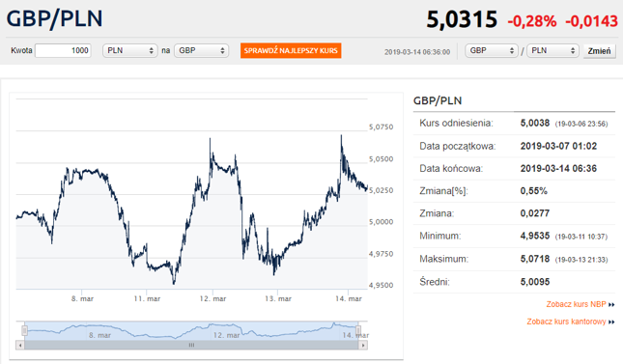Open the GBP target currency dropdown after 'na'
623x364 pixels.
pos(202,50)
